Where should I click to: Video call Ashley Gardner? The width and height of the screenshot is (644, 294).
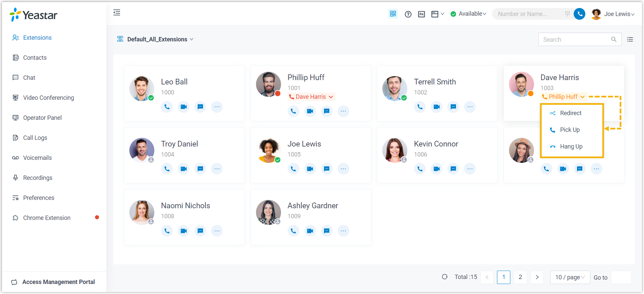310,231
